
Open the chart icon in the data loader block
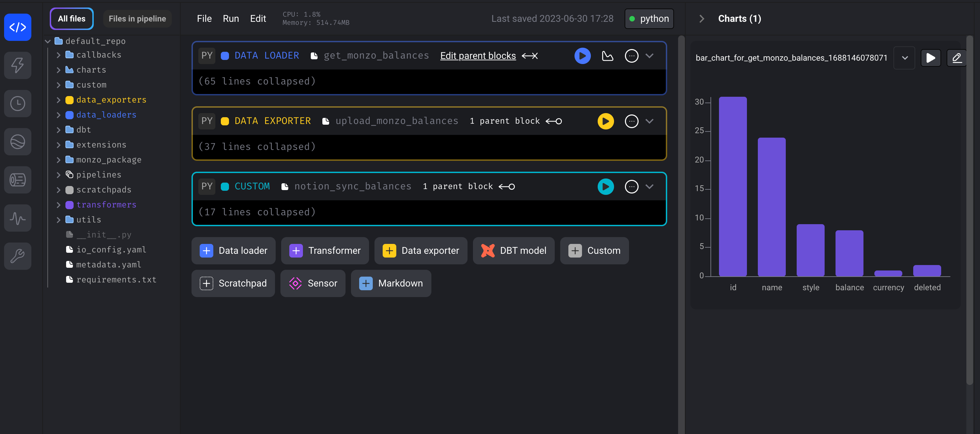point(608,56)
